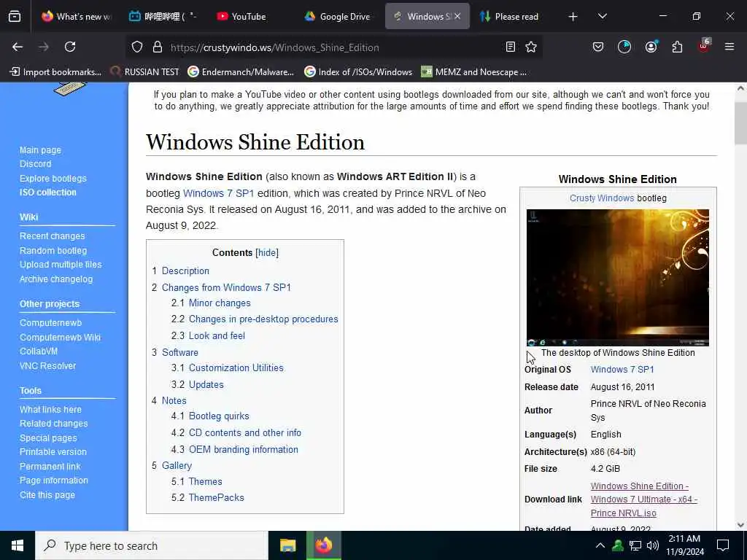This screenshot has width=747, height=560.
Task: Click the blue circular toolbar extension icon
Action: coord(624,47)
